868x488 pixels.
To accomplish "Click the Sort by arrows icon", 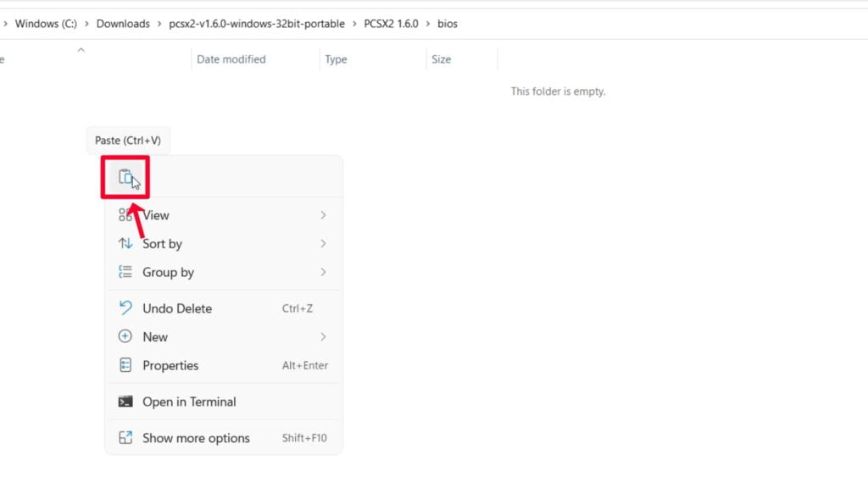I will (x=125, y=244).
